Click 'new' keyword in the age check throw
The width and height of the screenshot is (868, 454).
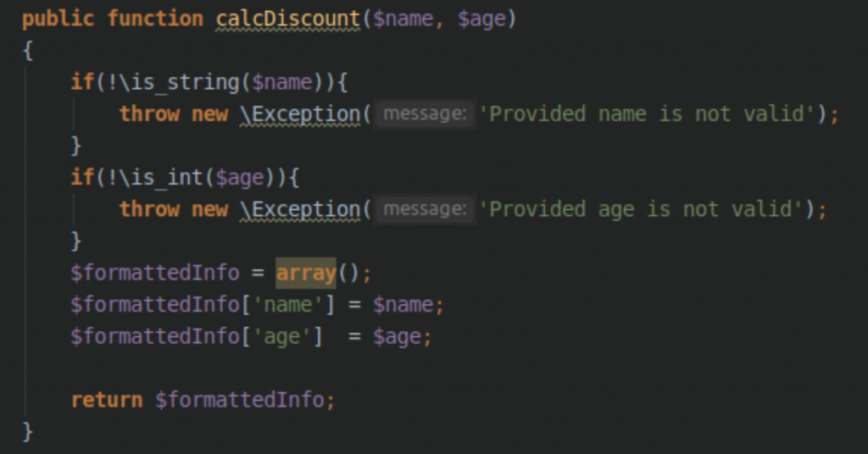pos(210,209)
